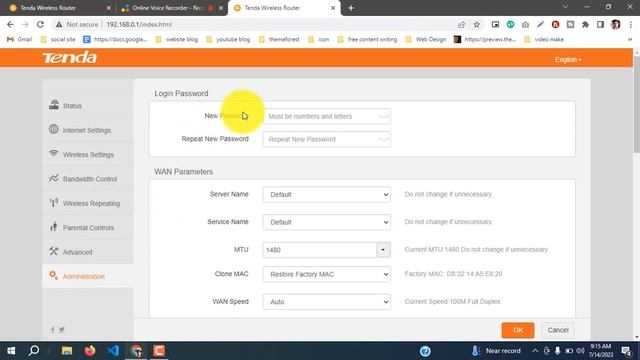Open Gmail bookmark
The width and height of the screenshot is (640, 360).
pos(20,40)
